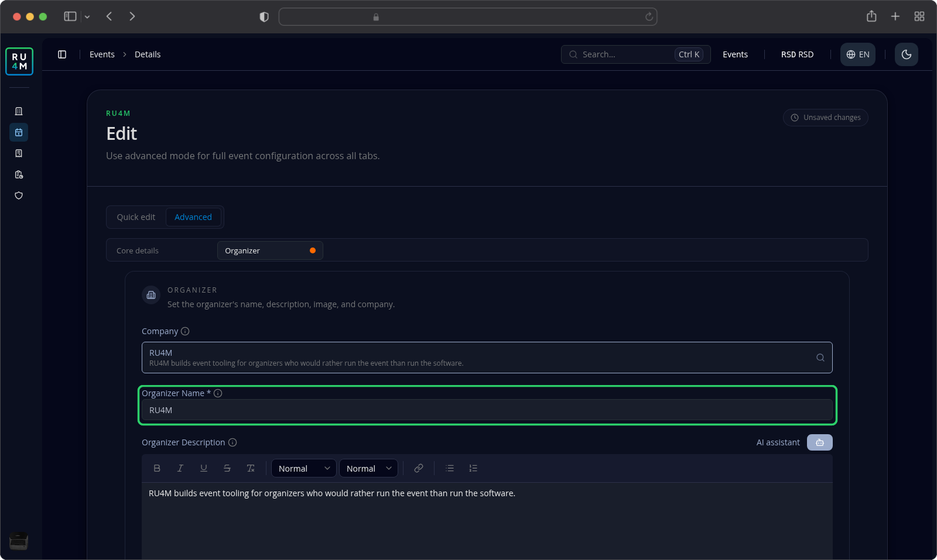Click the Details breadcrumb
Viewport: 937px width, 560px height.
148,54
